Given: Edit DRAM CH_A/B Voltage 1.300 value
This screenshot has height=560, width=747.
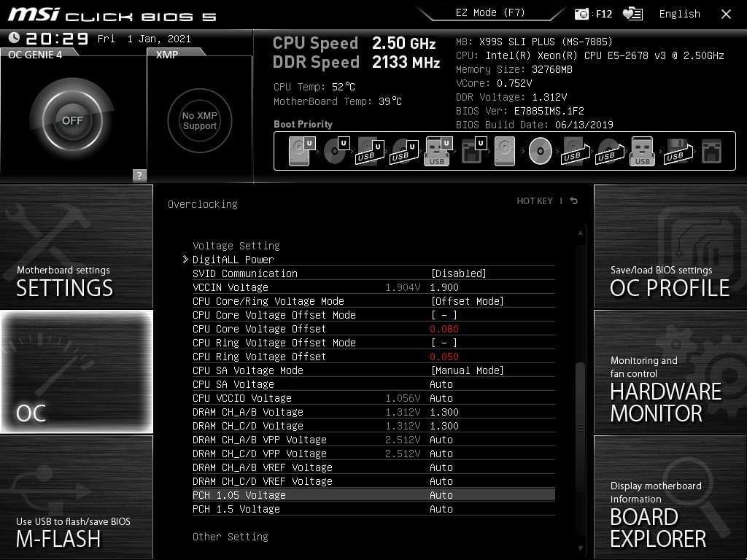Looking at the screenshot, I should click(x=444, y=411).
